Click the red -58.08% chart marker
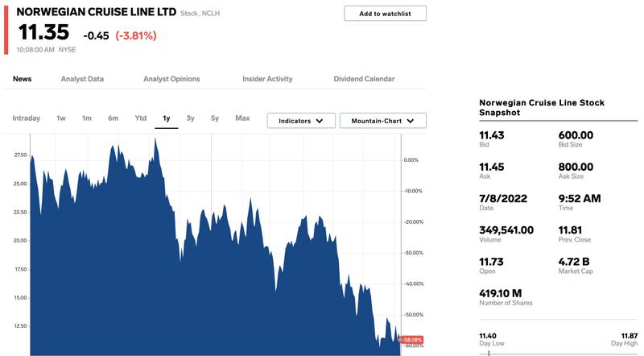This screenshot has width=644, height=356. pyautogui.click(x=411, y=340)
